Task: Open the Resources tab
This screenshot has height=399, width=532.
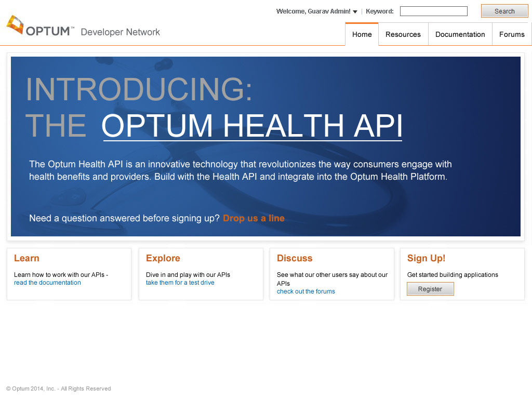Action: point(403,34)
